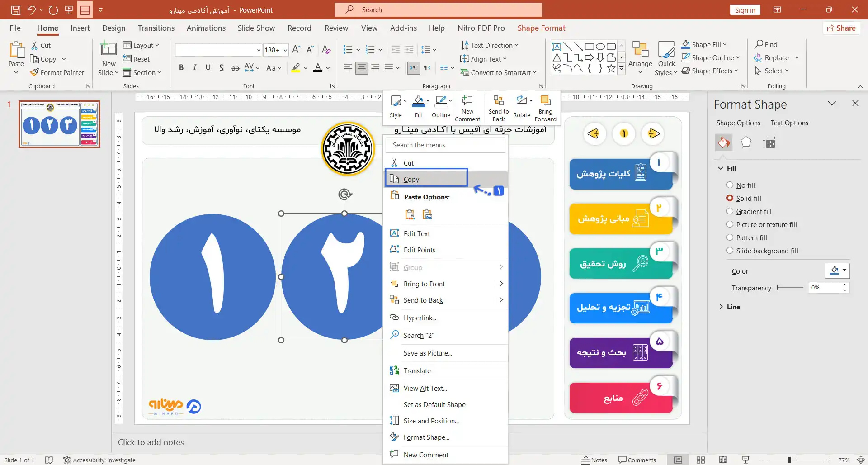This screenshot has height=465, width=868.
Task: Choose Gradient fill option
Action: (x=730, y=211)
